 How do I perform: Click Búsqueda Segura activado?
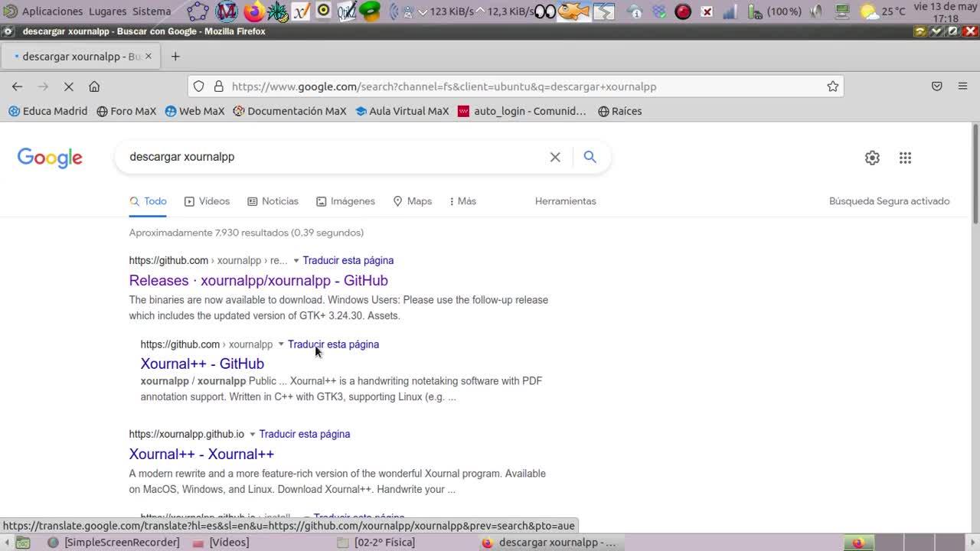point(890,201)
